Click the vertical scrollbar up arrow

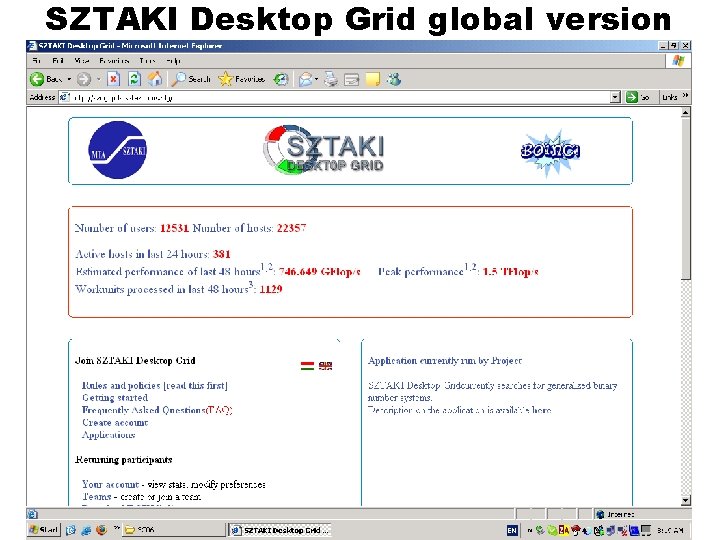click(686, 112)
